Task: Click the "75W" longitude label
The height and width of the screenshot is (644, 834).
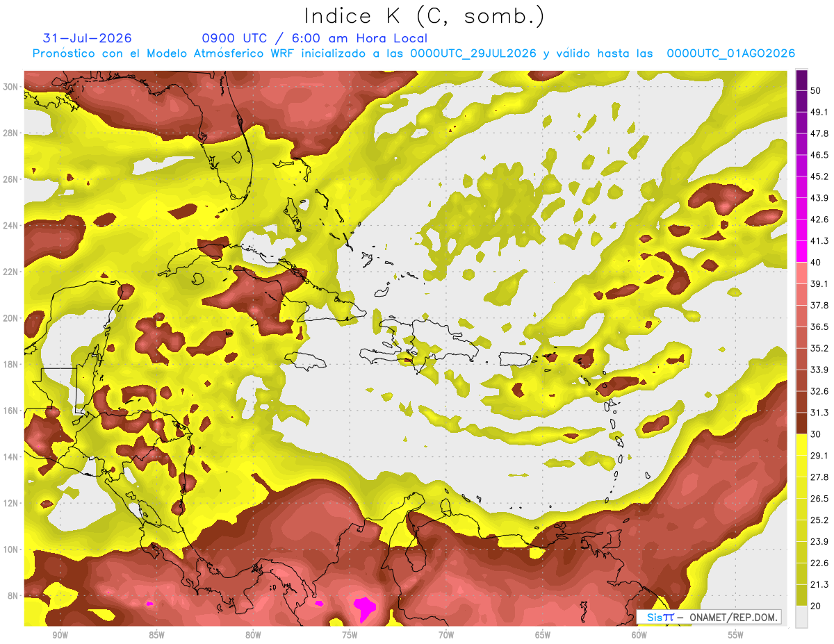Action: pos(350,635)
